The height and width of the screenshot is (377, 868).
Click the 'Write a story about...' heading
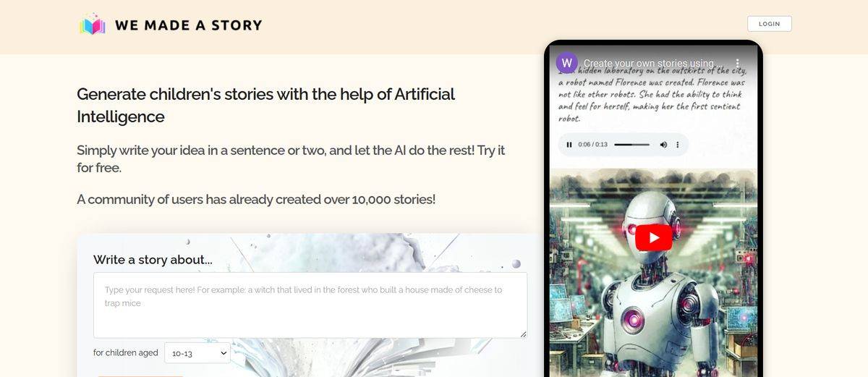pyautogui.click(x=153, y=260)
